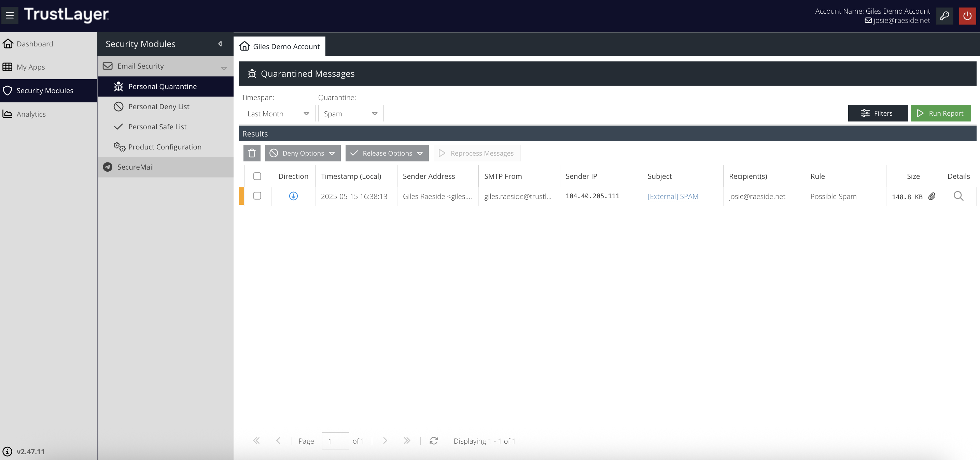Expand the Email Security section arrow

(x=224, y=69)
